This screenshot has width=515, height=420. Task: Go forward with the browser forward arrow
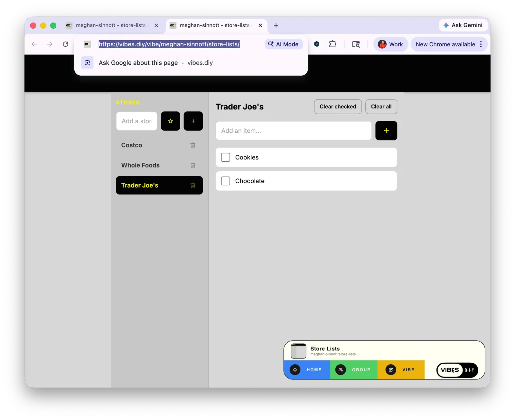click(50, 44)
